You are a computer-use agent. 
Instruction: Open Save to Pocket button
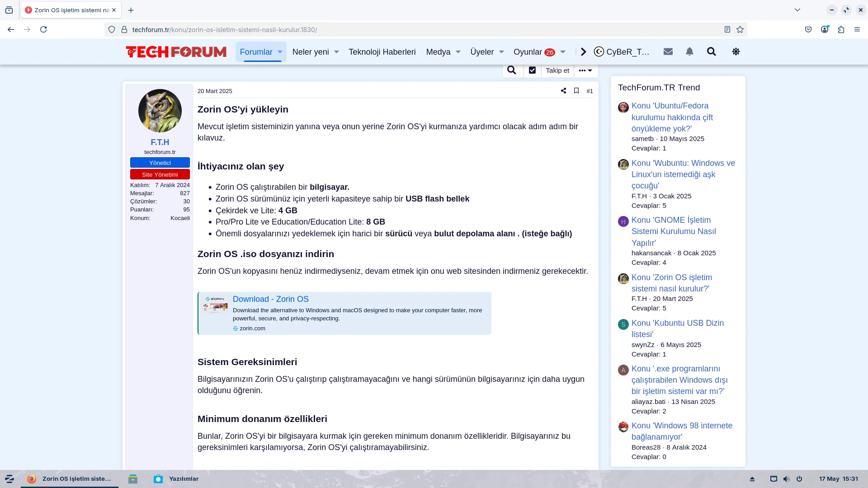(x=808, y=29)
